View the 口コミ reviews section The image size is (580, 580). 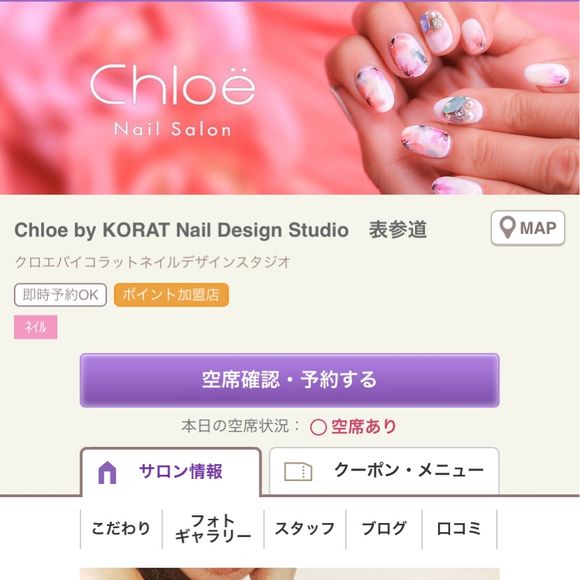pos(459,528)
